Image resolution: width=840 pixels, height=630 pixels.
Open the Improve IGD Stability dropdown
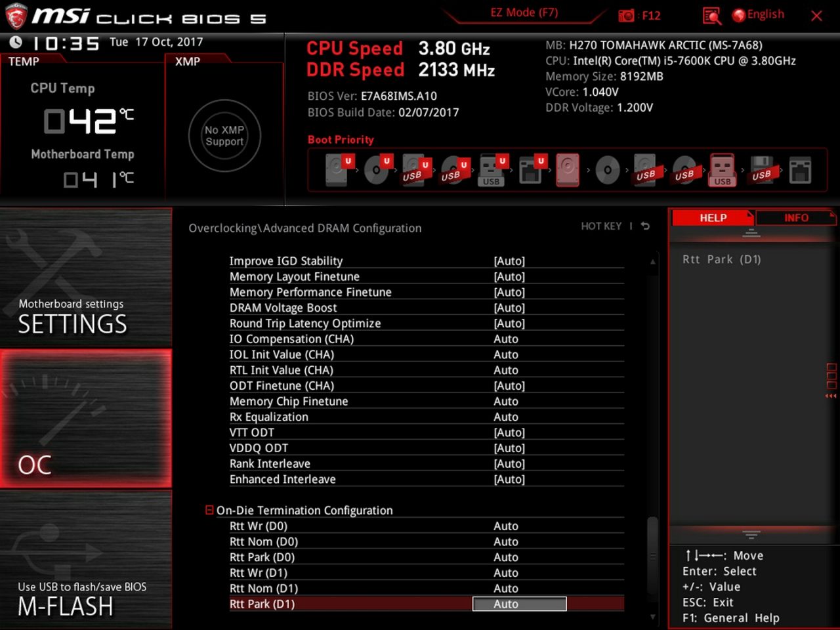(509, 261)
